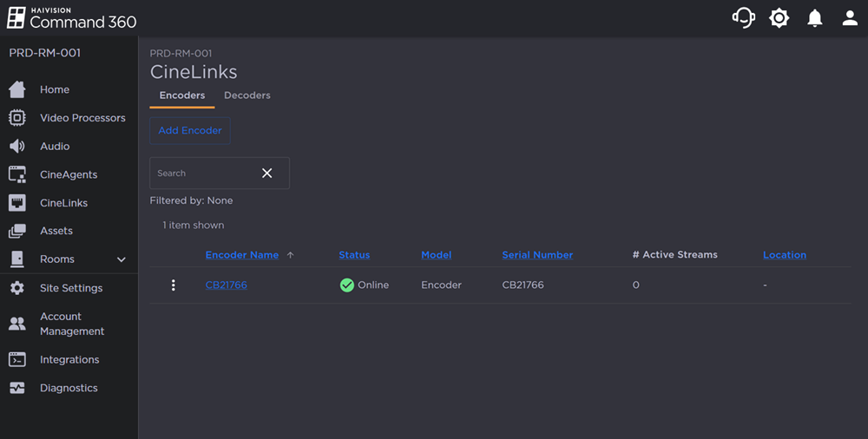Open the three-dot menu for CB21766

[174, 285]
